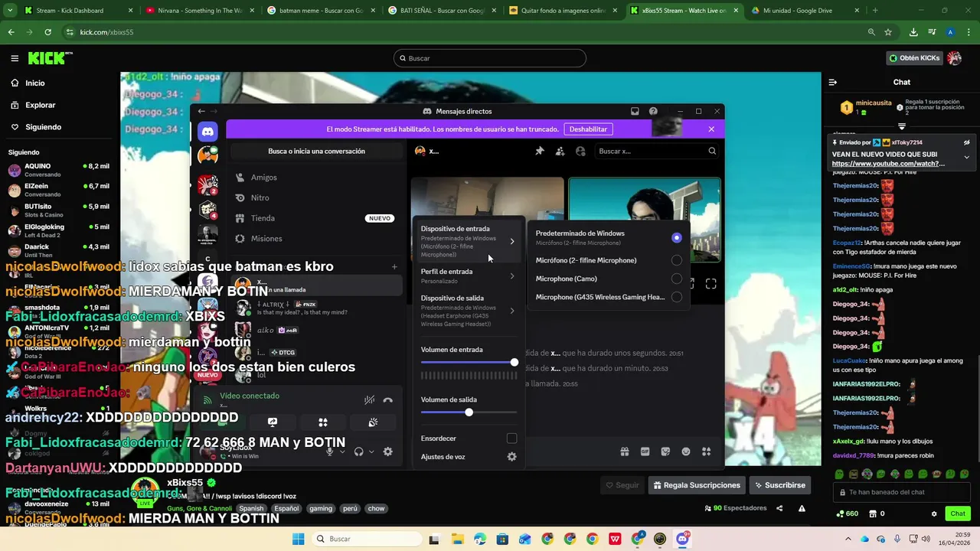This screenshot has height=551, width=980.
Task: Open Discord direct messages home icon
Action: pyautogui.click(x=207, y=132)
